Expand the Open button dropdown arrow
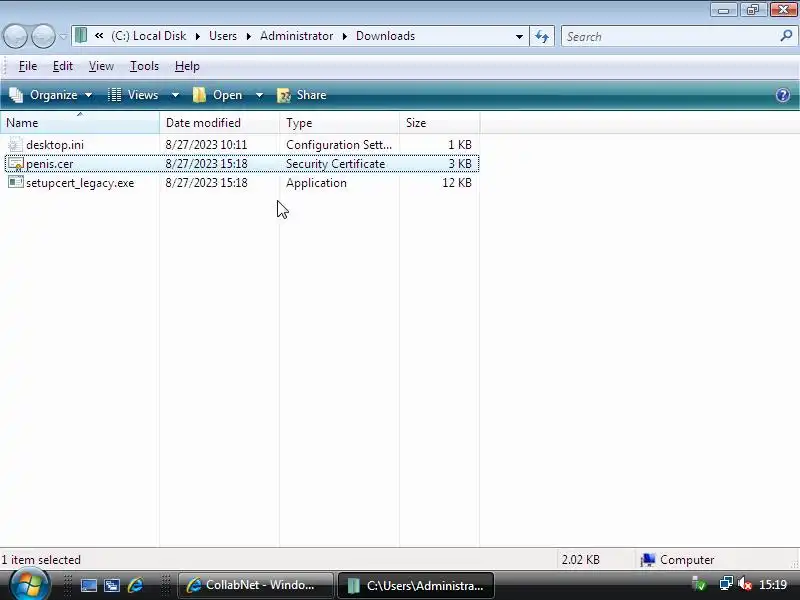 (259, 95)
